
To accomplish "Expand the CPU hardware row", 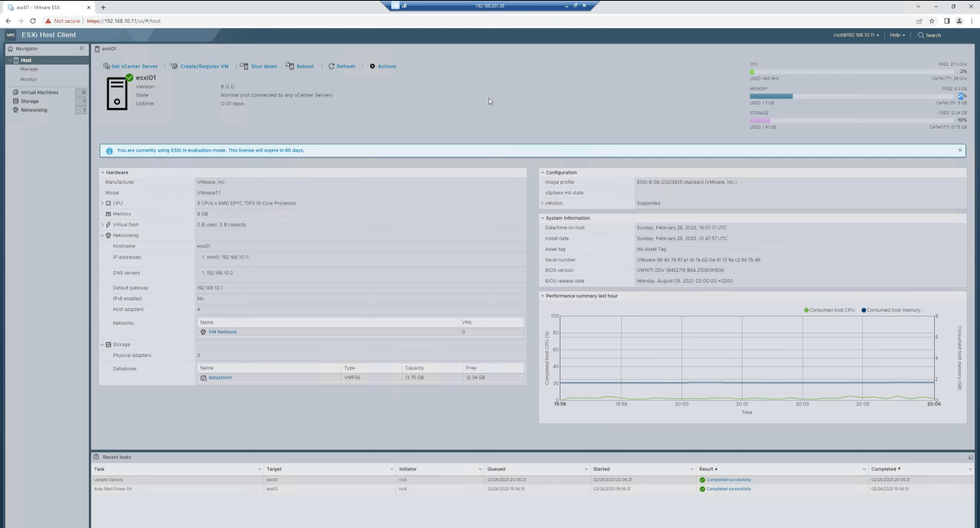I will [103, 203].
